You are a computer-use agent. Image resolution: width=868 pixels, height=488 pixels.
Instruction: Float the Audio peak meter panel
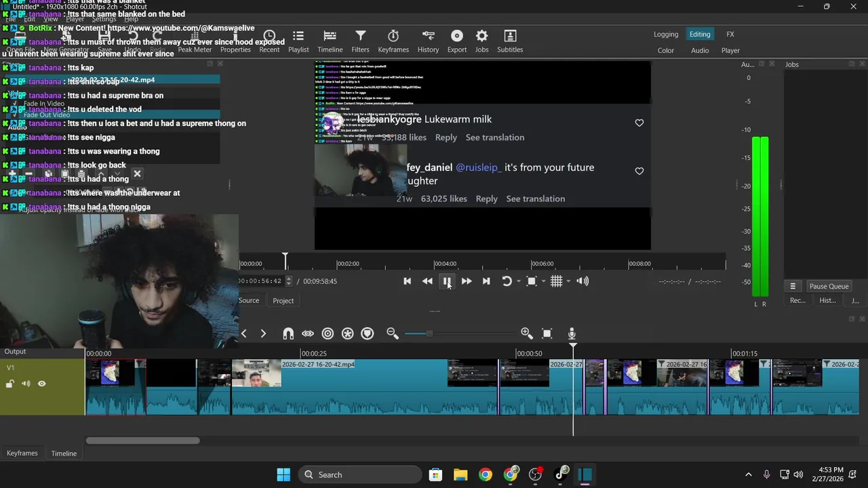click(762, 64)
